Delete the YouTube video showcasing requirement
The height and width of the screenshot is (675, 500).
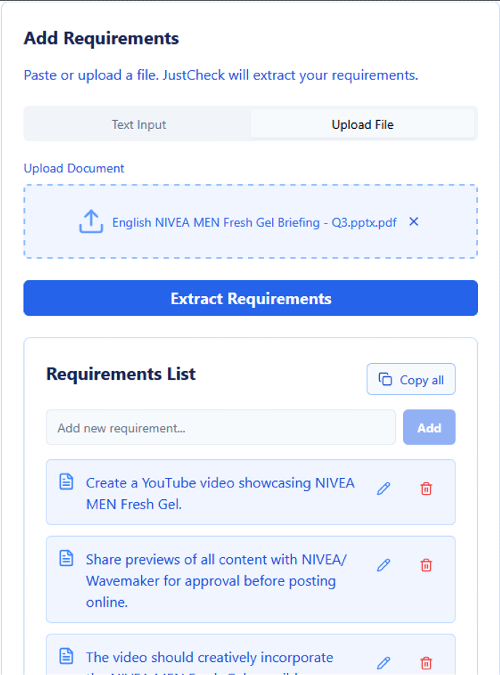point(426,489)
